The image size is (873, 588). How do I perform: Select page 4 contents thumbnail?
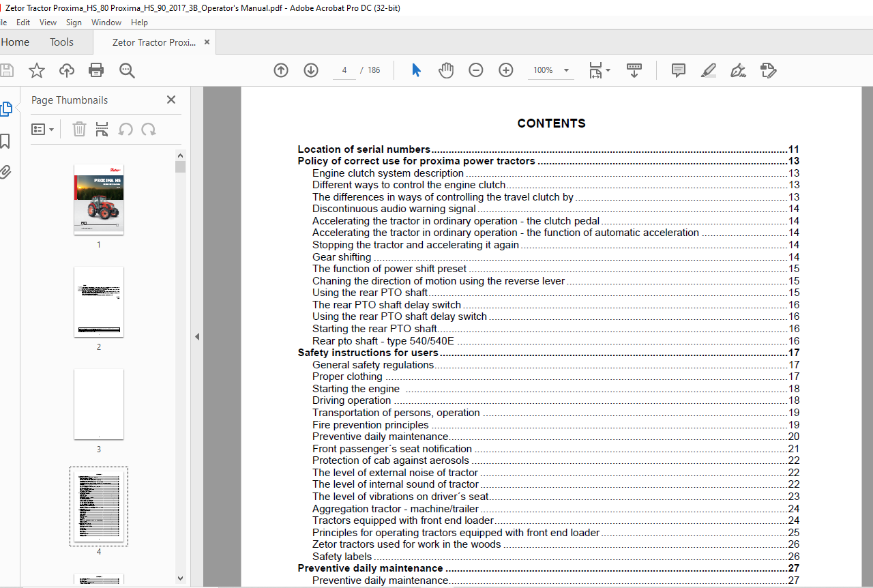[99, 506]
